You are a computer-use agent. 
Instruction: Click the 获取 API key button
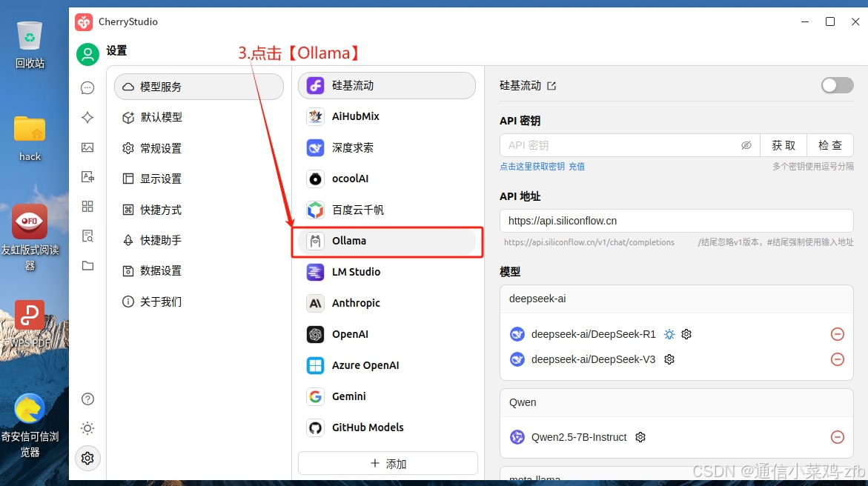[x=783, y=145]
